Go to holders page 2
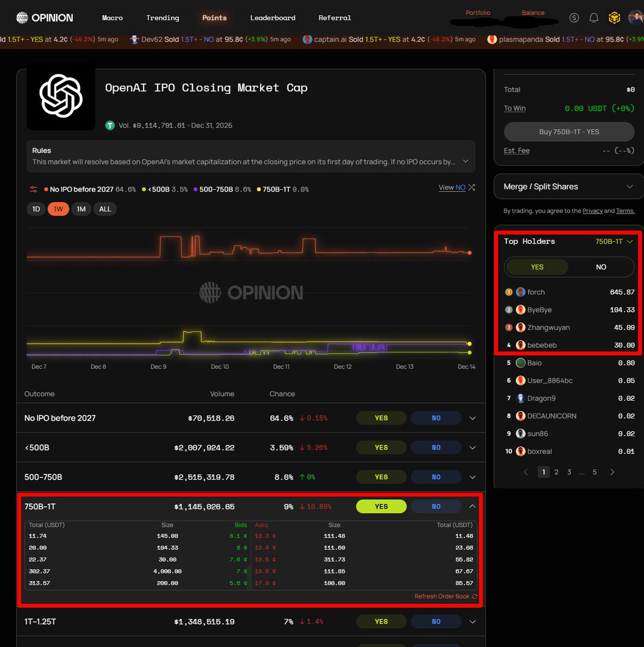This screenshot has height=647, width=644. pos(556,472)
